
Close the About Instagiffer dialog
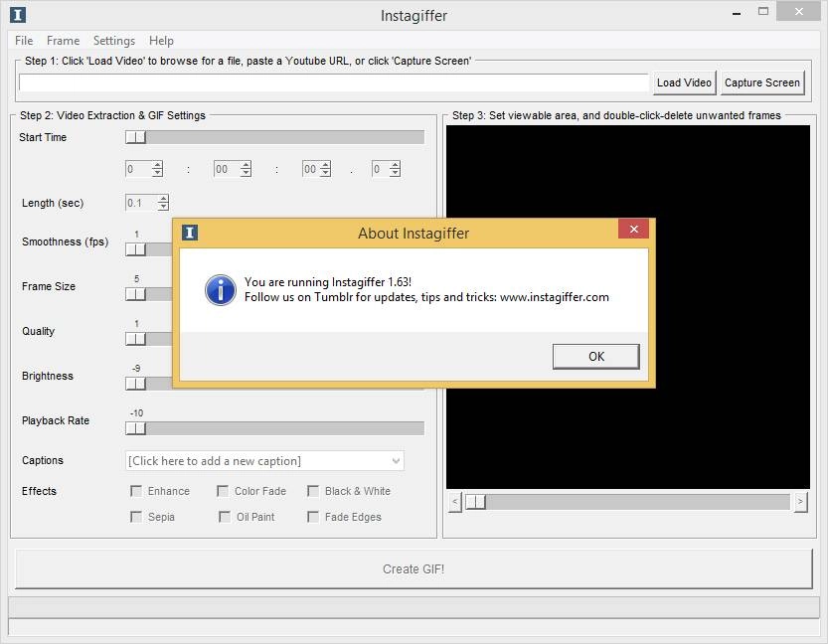coord(634,229)
